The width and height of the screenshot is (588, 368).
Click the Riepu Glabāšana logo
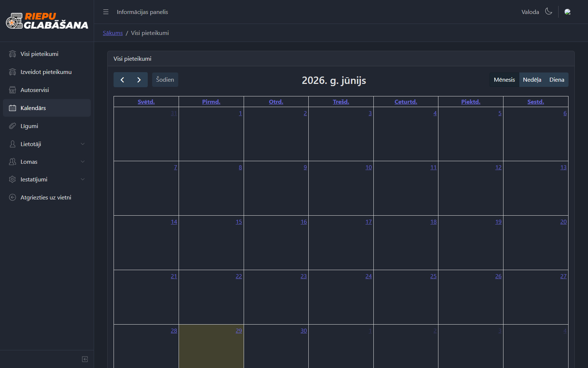pyautogui.click(x=47, y=21)
